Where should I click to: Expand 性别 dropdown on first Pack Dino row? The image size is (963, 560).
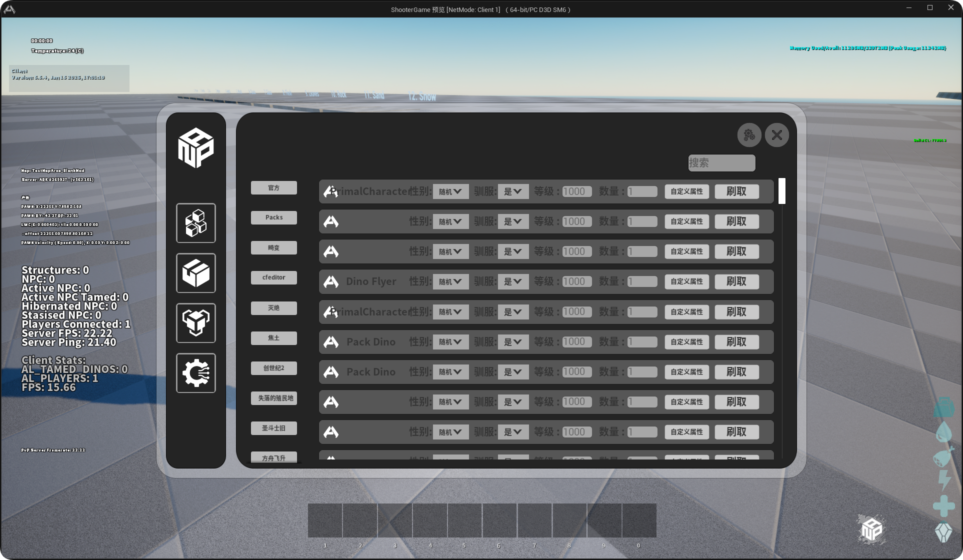pos(450,342)
